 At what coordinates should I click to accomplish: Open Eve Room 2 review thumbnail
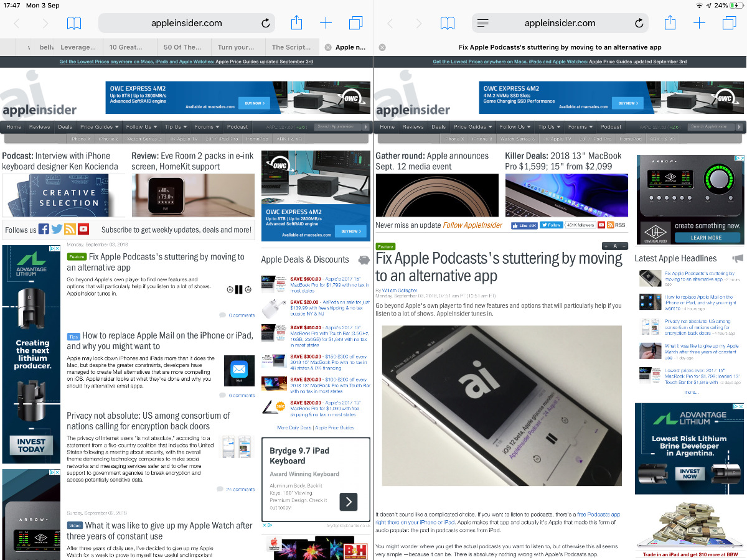tap(193, 195)
